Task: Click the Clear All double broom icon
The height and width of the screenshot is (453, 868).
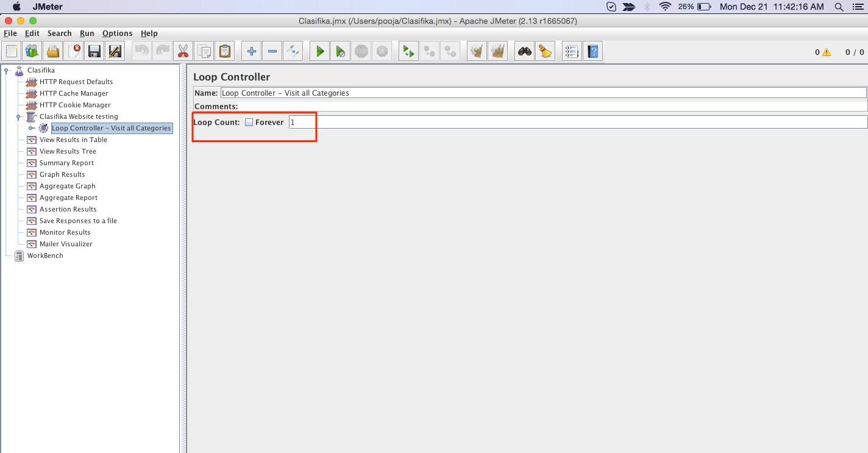Action: (x=498, y=52)
